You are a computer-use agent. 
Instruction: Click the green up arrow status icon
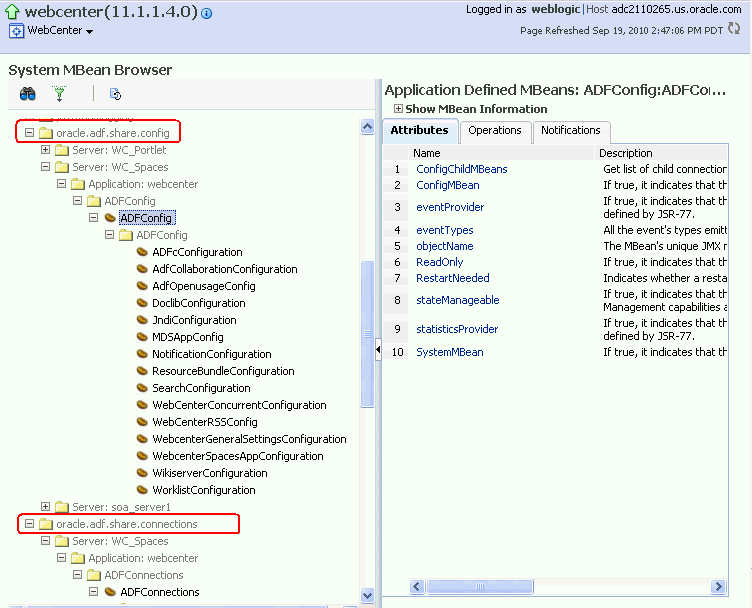tap(12, 12)
